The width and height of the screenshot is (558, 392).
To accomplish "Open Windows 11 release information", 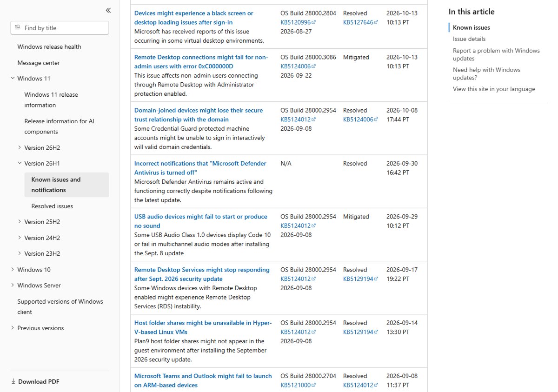I will [51, 100].
